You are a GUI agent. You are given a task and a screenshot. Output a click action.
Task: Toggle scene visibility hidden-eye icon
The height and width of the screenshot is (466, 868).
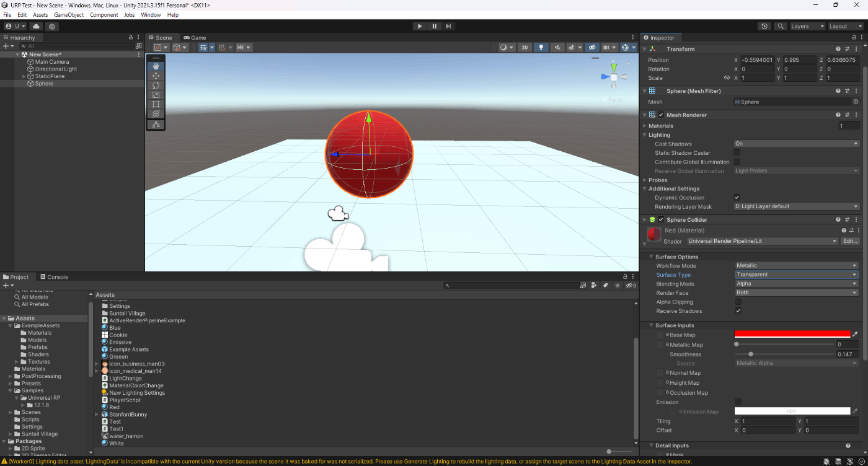tap(592, 47)
